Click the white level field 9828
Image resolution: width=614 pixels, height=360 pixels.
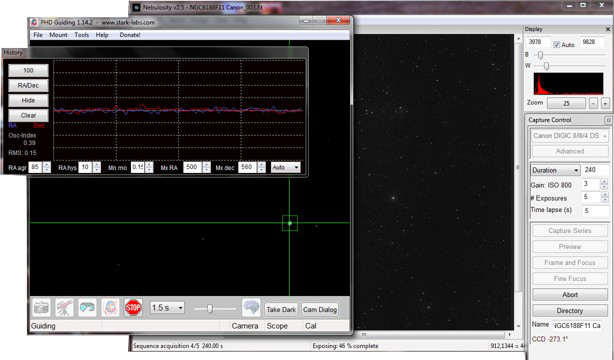click(592, 42)
